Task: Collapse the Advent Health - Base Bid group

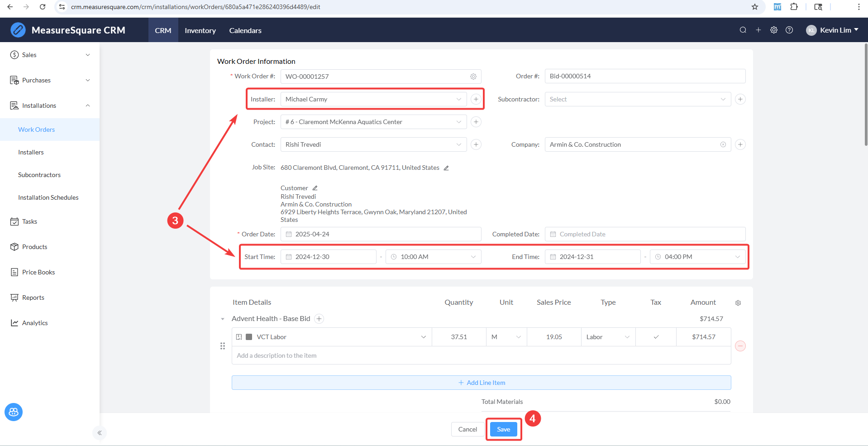Action: (223, 319)
